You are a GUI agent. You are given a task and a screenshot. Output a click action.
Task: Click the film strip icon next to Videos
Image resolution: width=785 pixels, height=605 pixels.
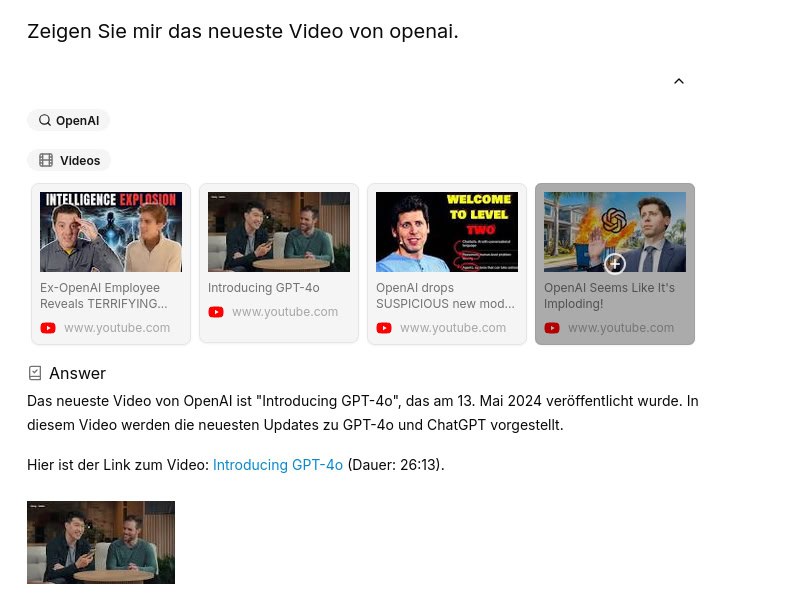tap(46, 160)
